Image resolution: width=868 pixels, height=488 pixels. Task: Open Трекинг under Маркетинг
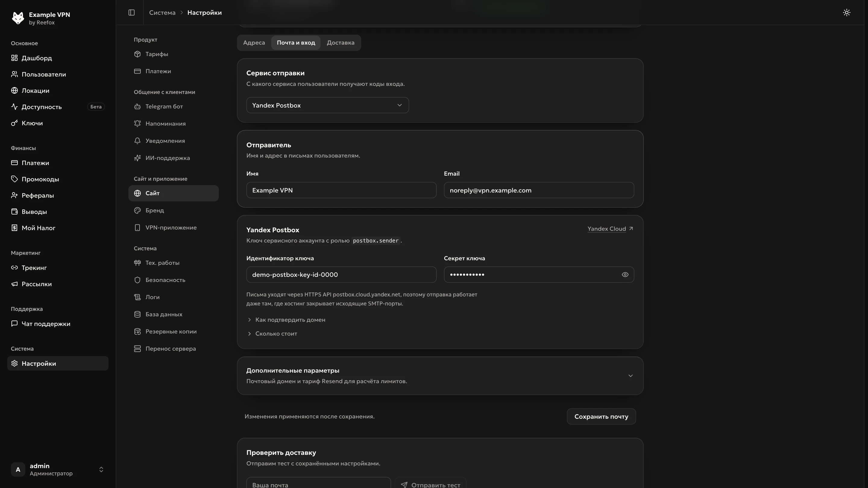click(x=58, y=267)
